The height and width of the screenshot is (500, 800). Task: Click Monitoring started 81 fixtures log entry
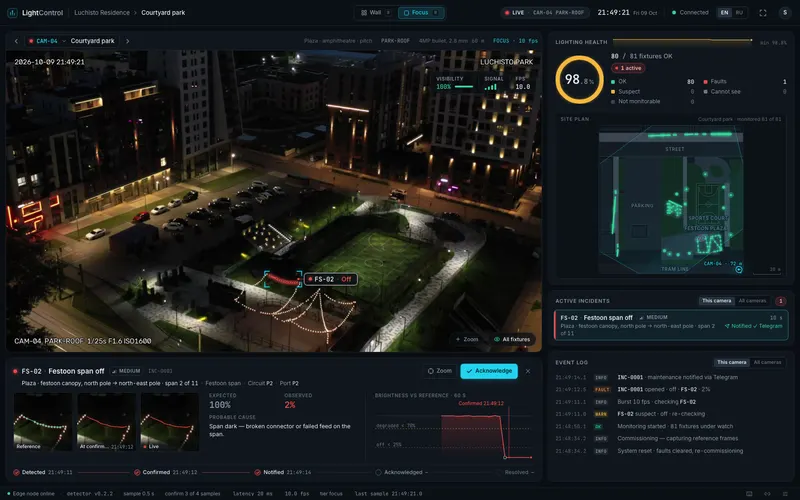pos(671,427)
